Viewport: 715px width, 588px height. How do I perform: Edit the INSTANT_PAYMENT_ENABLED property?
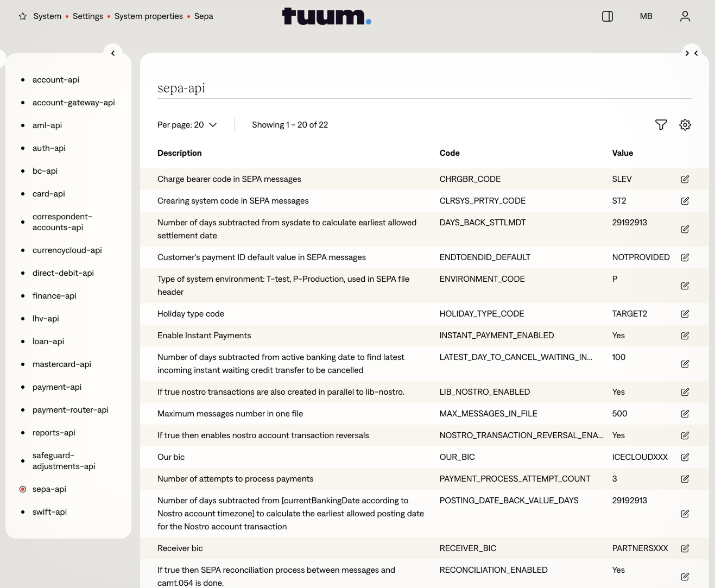click(x=685, y=336)
